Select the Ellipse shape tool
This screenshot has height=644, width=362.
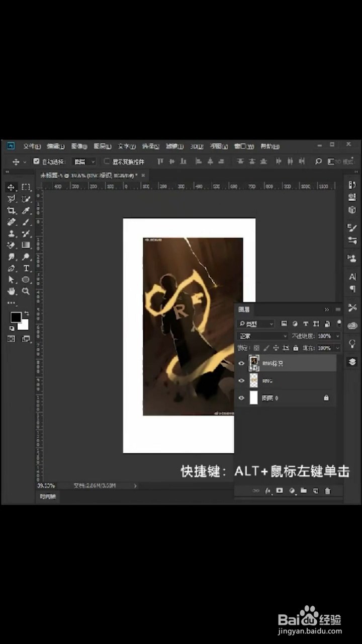(26, 280)
